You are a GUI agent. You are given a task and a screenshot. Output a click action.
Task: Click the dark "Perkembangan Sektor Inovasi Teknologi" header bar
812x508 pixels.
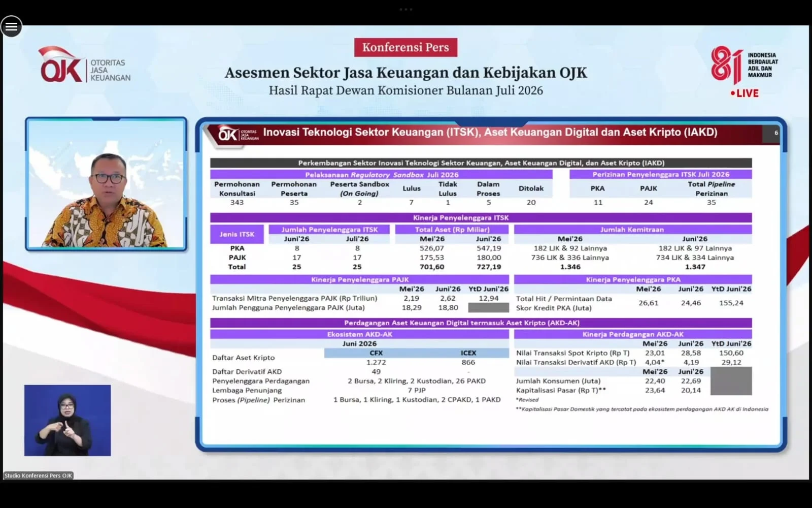(x=481, y=163)
